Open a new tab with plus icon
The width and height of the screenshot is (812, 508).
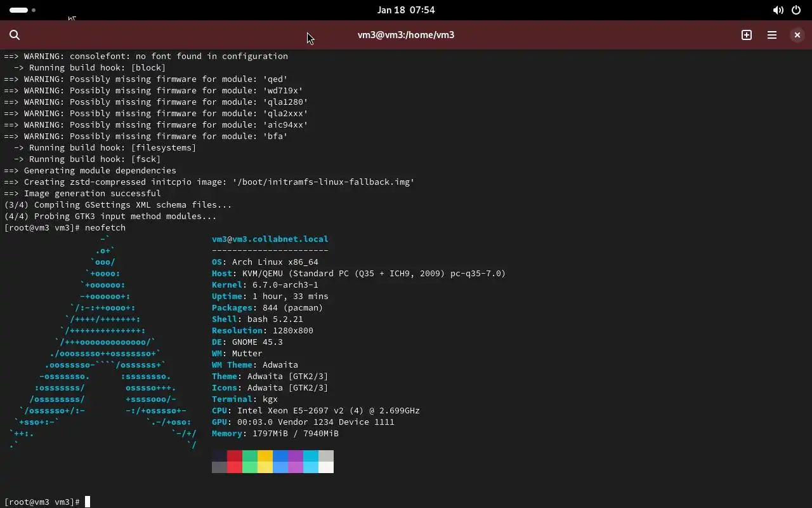[x=747, y=35]
